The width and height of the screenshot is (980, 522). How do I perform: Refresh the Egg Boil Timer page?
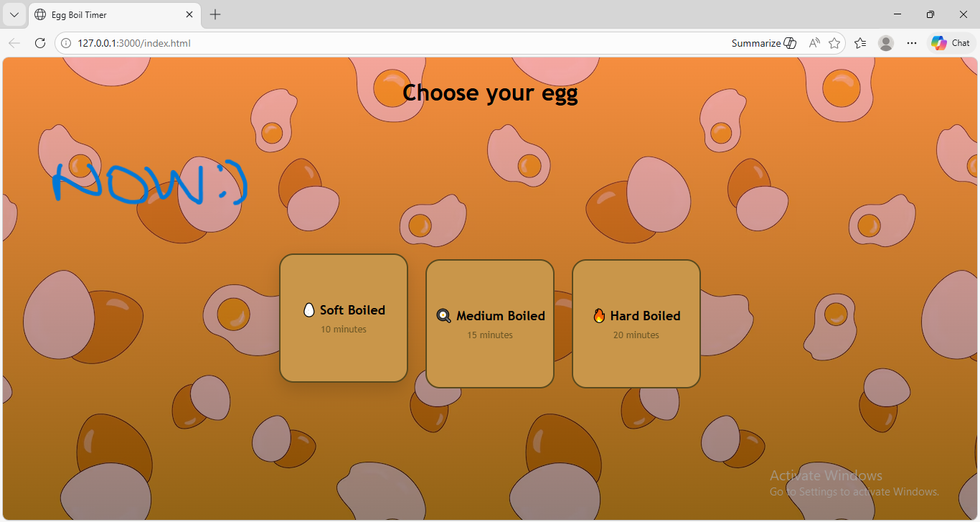[x=40, y=42]
